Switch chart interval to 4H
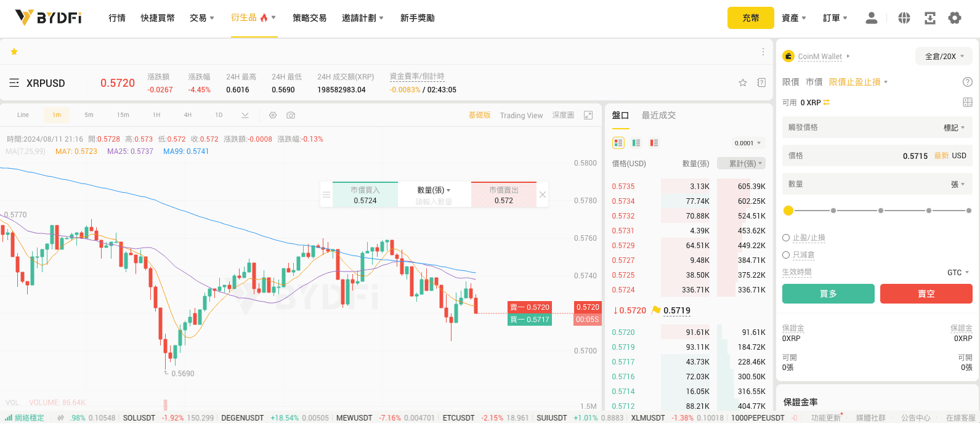Screen dimensions: 980x423 [x=187, y=115]
